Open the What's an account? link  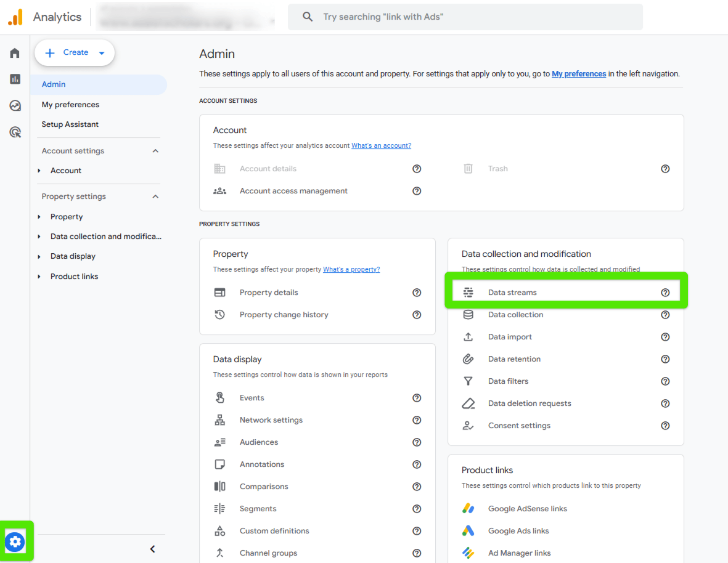coord(381,146)
